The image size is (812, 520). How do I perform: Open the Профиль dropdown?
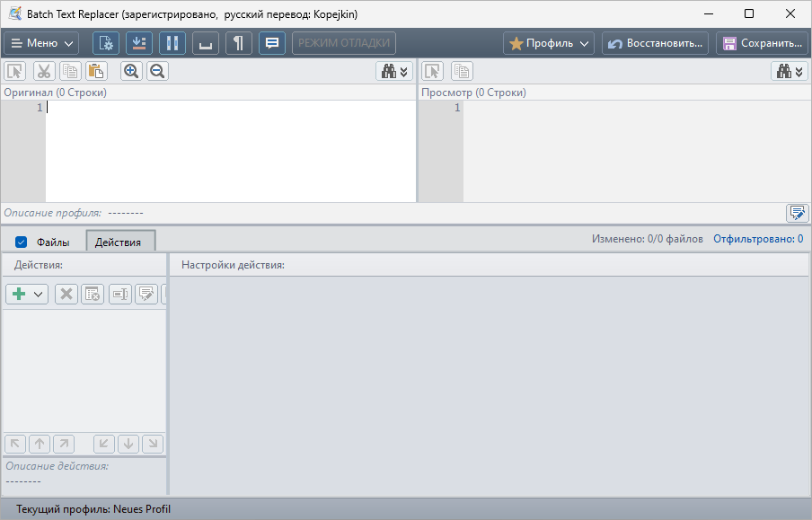click(x=548, y=42)
